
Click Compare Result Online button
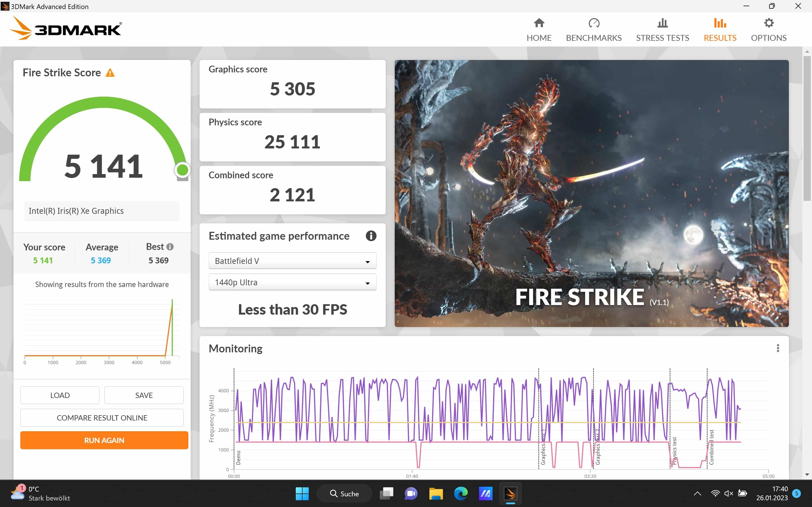tap(102, 418)
